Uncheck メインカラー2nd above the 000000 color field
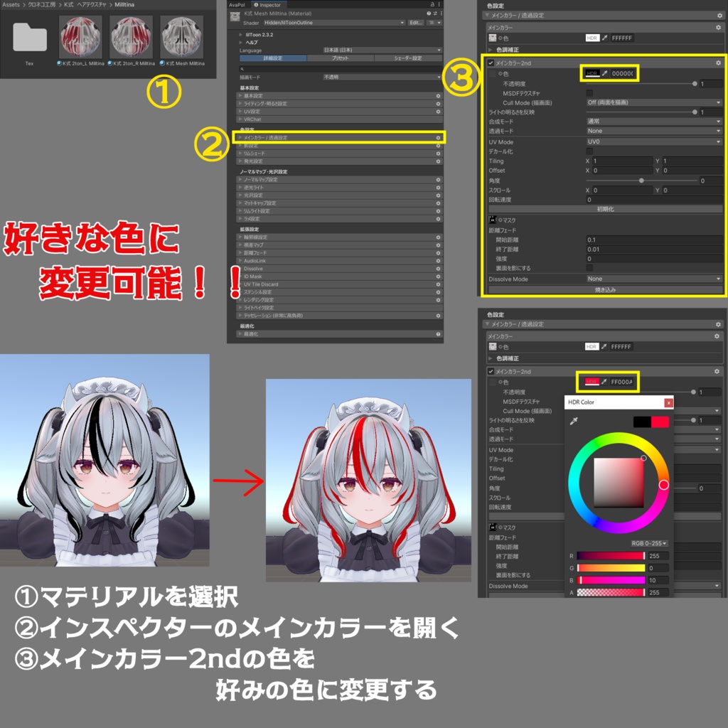Image resolution: width=728 pixels, height=728 pixels. coord(491,63)
